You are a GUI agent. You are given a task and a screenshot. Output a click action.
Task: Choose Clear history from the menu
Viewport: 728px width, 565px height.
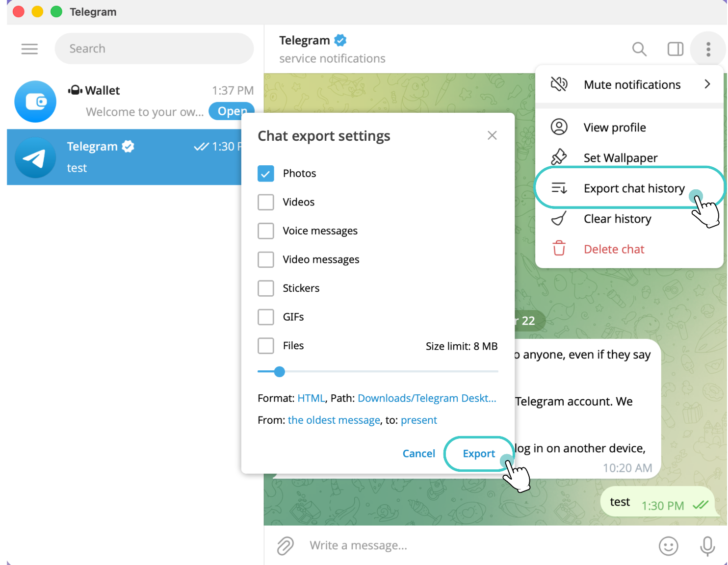[629, 219]
